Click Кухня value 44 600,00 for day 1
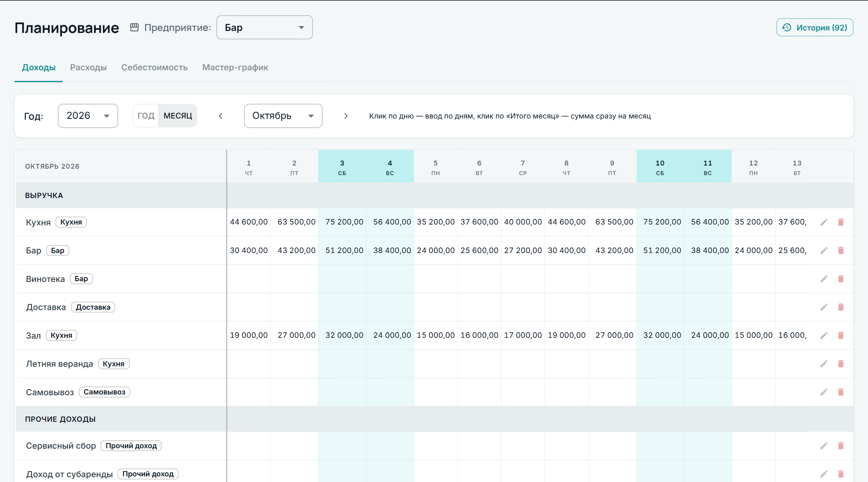This screenshot has height=482, width=868. coord(249,222)
